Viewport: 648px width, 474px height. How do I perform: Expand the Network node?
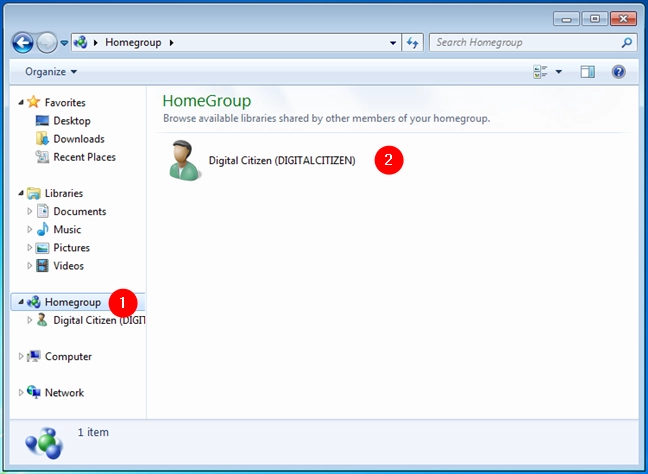click(21, 393)
